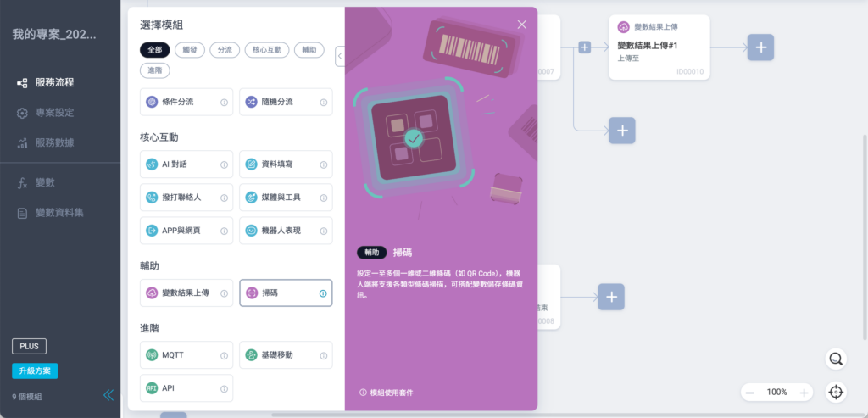Image resolution: width=868 pixels, height=418 pixels.
Task: Open info icon for 隨機分流
Action: click(323, 103)
